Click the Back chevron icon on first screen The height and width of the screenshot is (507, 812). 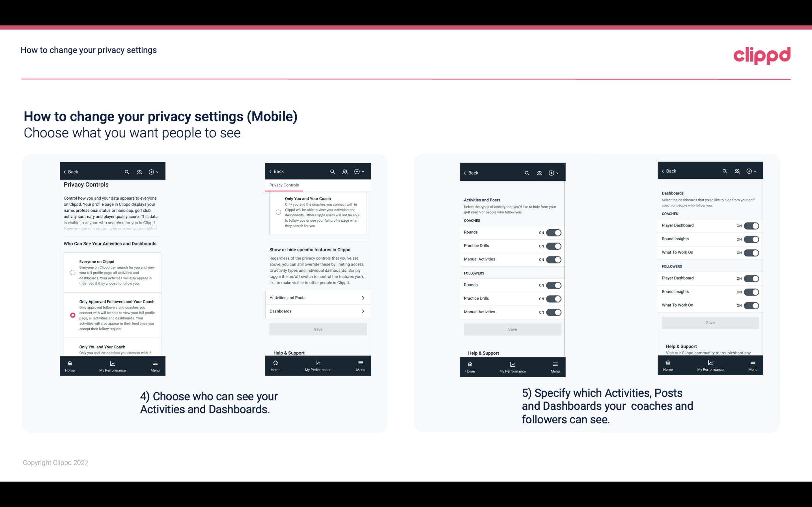65,171
